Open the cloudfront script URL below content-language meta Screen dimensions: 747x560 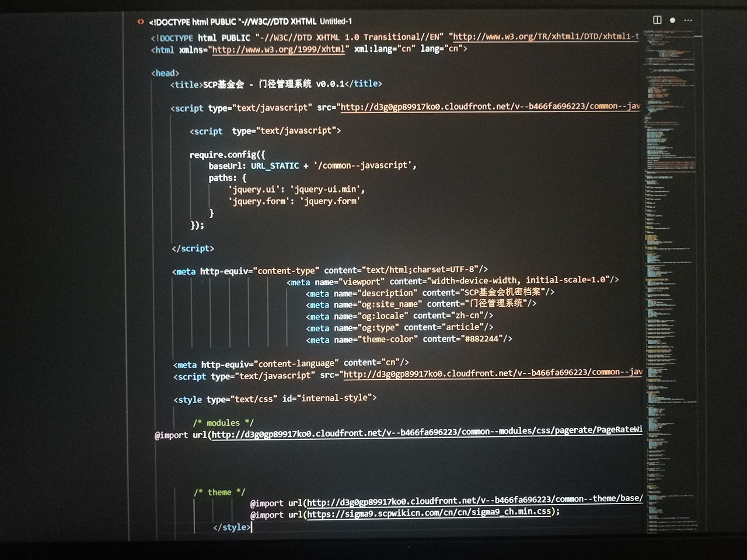pos(493,373)
